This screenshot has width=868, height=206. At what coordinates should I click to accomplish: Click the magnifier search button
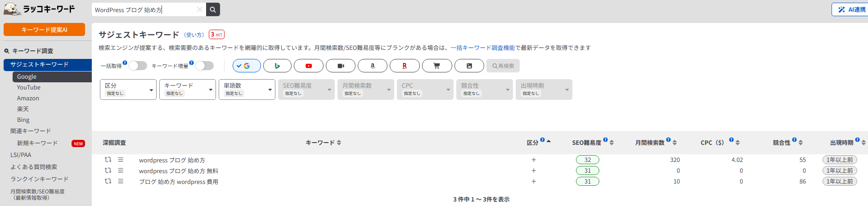pos(213,9)
